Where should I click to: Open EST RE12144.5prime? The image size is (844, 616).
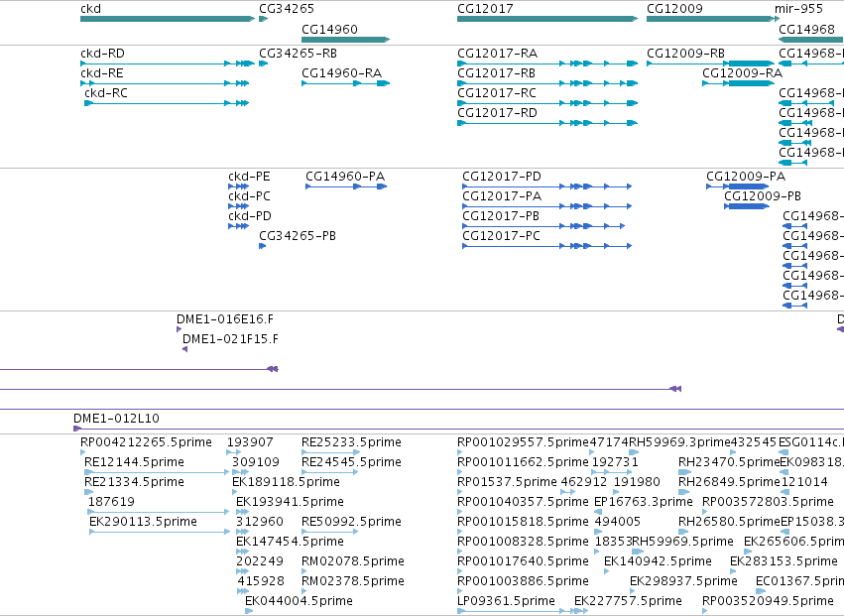(134, 462)
